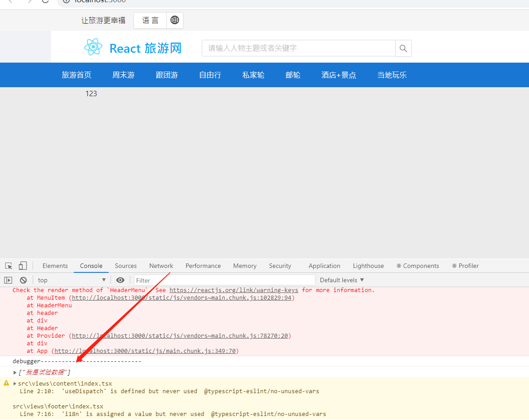Clear the console messages
529x420 pixels.
point(22,280)
